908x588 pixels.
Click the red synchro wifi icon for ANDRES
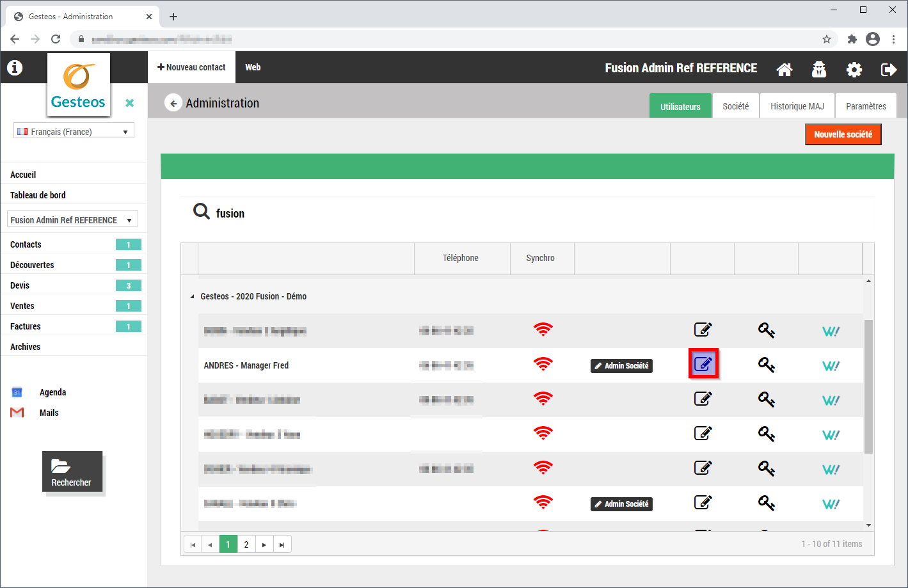[x=543, y=365]
